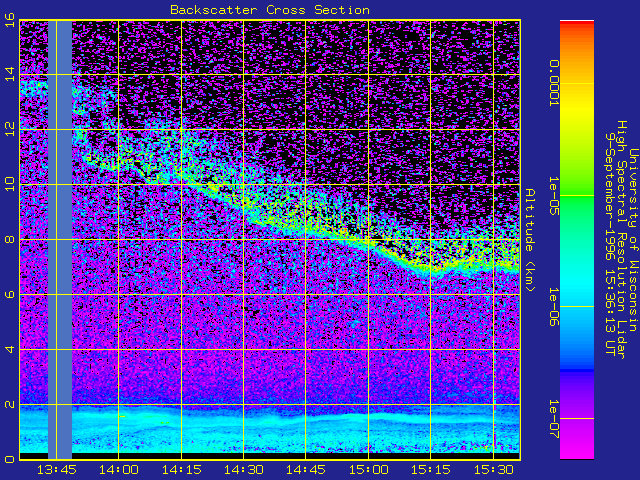640x480 pixels.
Task: Click the altitude label 4
Action: pyautogui.click(x=9, y=349)
